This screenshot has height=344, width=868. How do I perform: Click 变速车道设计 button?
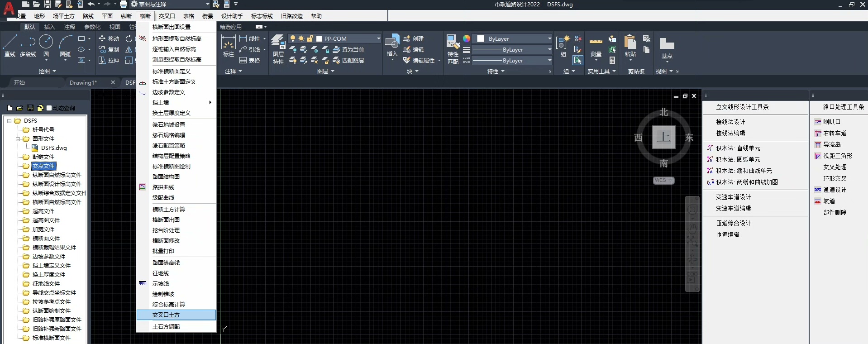(733, 197)
